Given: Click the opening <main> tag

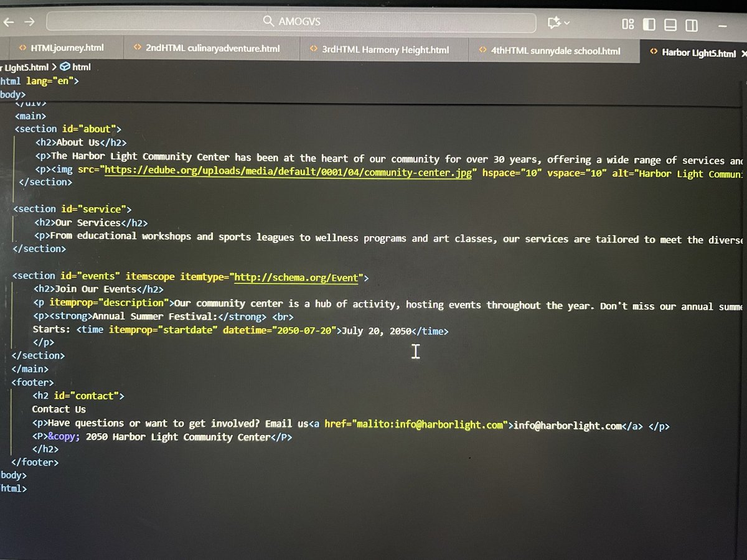Looking at the screenshot, I should point(31,116).
